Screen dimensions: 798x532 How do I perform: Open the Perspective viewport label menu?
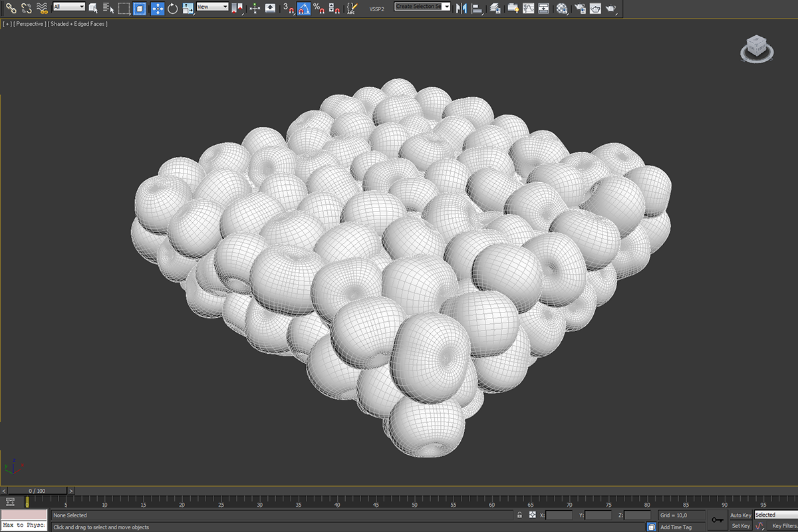pos(29,24)
